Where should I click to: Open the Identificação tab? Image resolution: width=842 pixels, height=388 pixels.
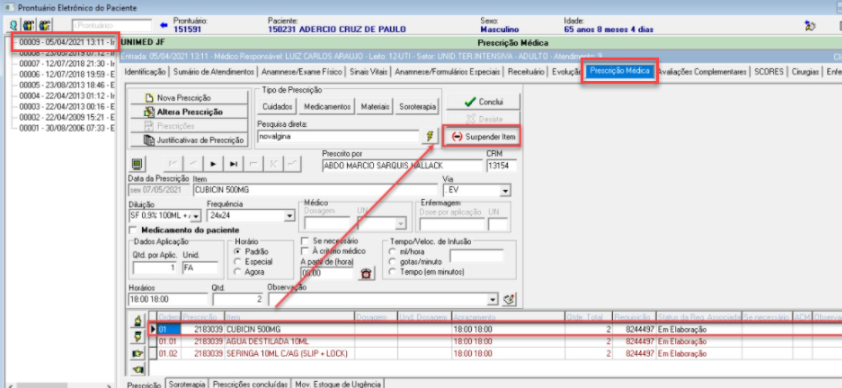[x=144, y=72]
